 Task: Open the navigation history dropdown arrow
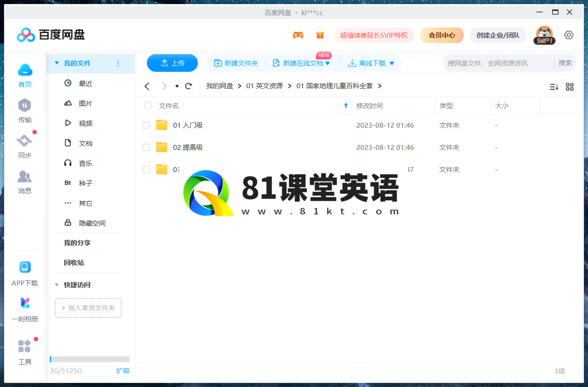click(x=177, y=86)
